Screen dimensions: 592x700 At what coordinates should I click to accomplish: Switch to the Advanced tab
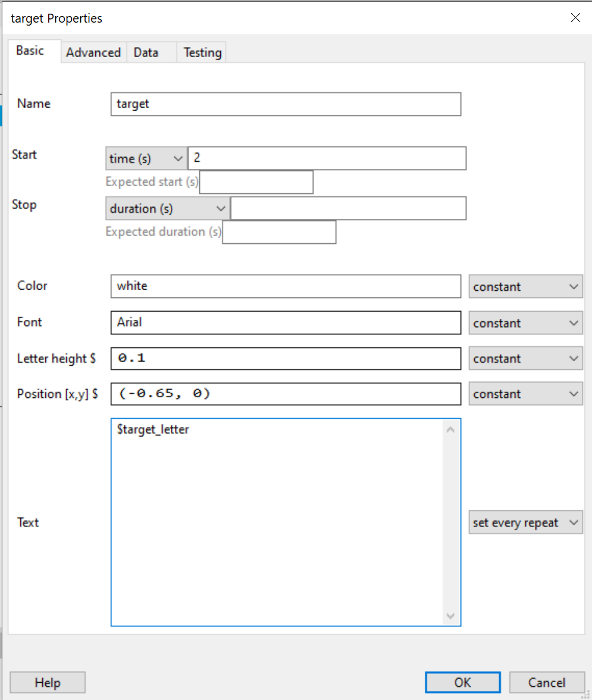click(x=93, y=52)
